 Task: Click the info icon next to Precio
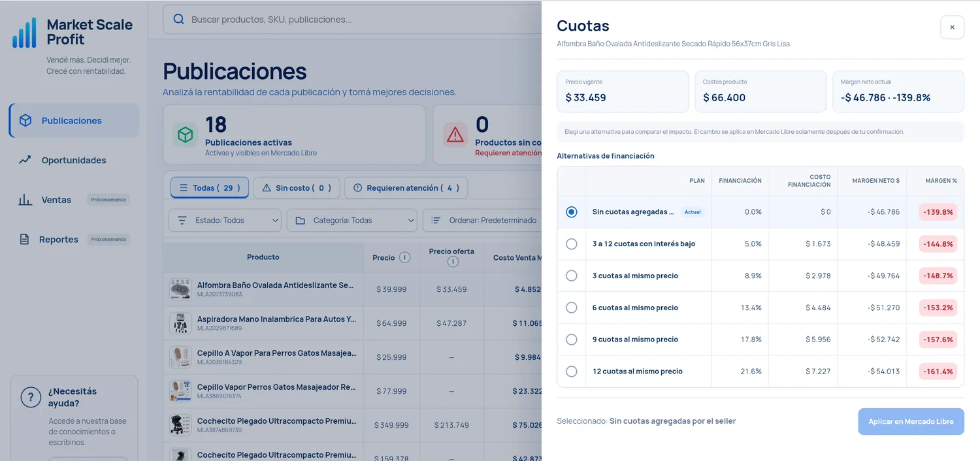tap(404, 257)
